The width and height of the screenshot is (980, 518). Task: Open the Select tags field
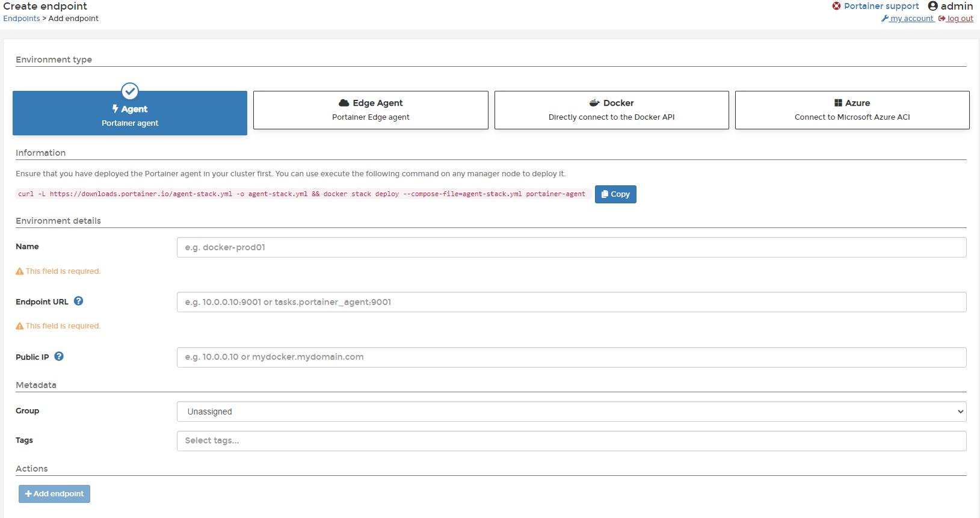(572, 441)
